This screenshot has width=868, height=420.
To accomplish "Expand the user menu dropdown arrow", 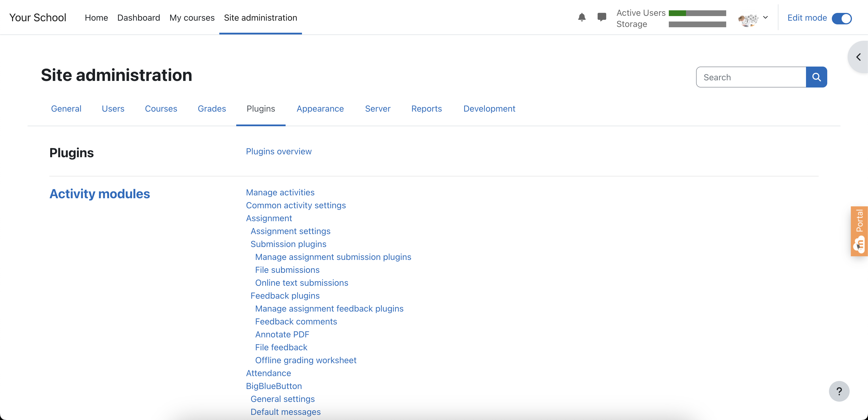I will tap(765, 17).
